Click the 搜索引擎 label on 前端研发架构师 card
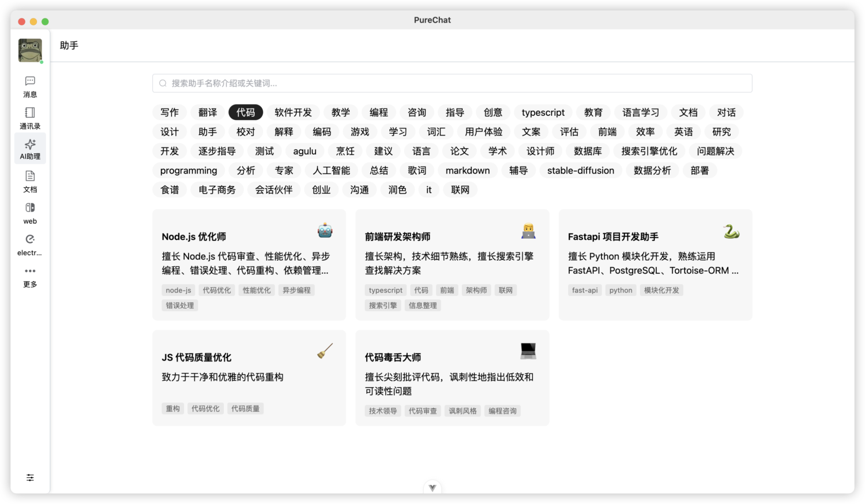 (383, 306)
